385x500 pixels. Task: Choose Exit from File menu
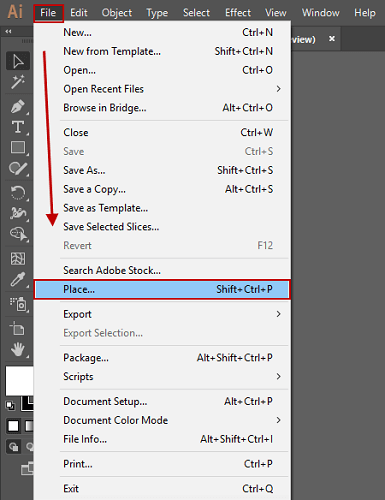162,489
